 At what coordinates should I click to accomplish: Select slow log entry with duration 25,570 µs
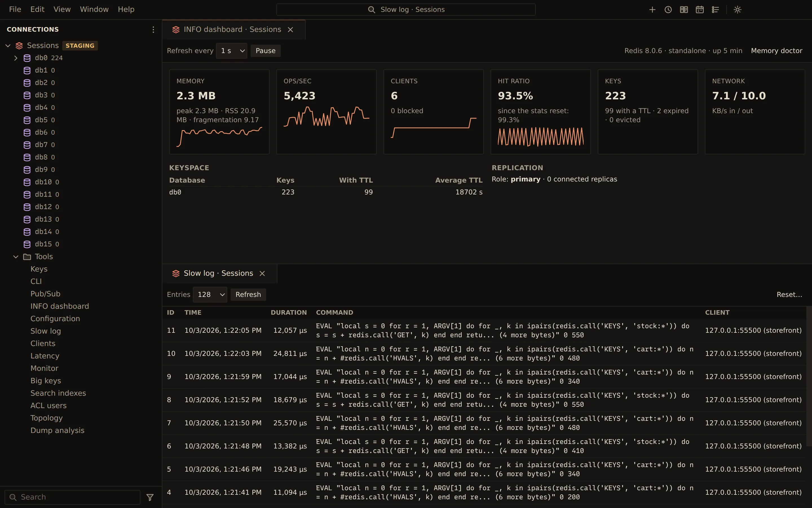pyautogui.click(x=484, y=423)
